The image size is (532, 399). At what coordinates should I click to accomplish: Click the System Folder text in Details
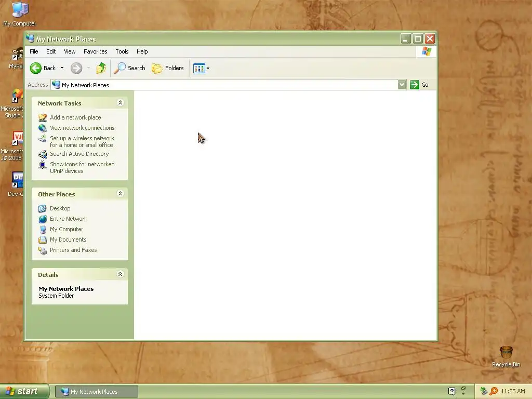point(56,296)
